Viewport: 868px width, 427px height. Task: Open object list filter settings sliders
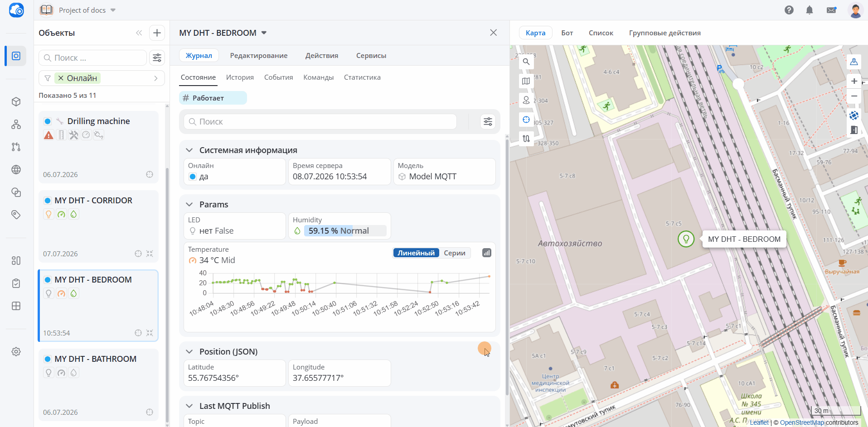click(x=157, y=58)
